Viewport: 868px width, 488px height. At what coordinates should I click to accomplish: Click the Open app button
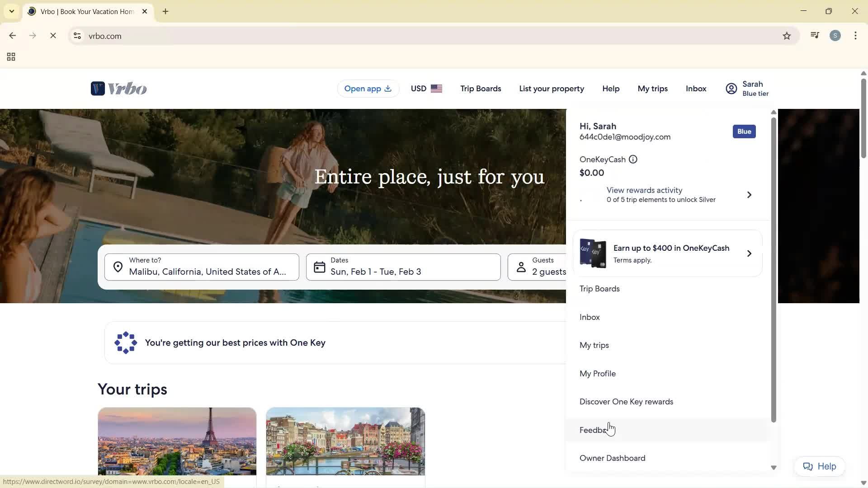pyautogui.click(x=368, y=88)
